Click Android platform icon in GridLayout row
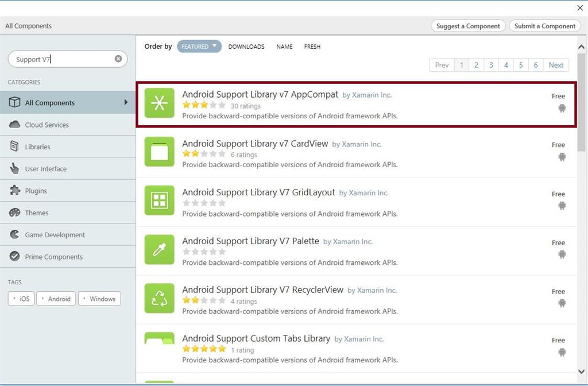The image size is (588, 386). [562, 206]
